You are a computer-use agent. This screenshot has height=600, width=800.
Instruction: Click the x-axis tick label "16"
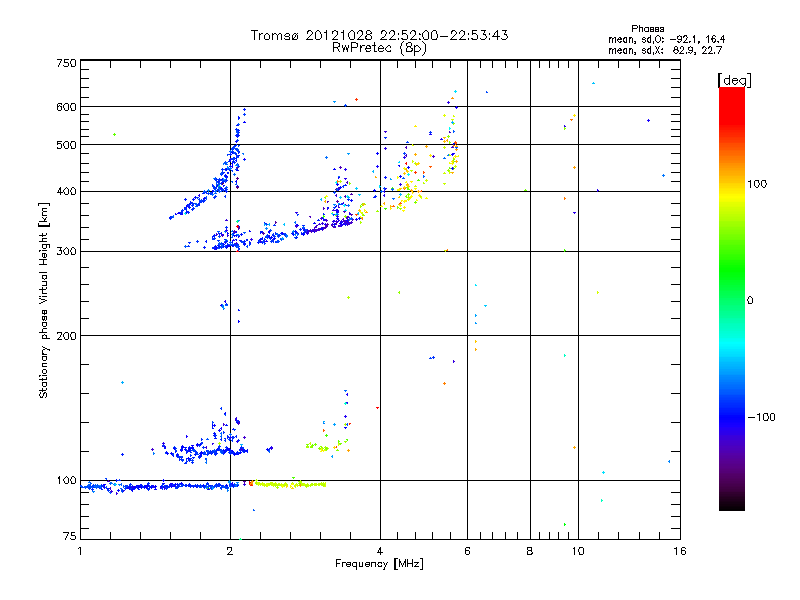pos(680,551)
